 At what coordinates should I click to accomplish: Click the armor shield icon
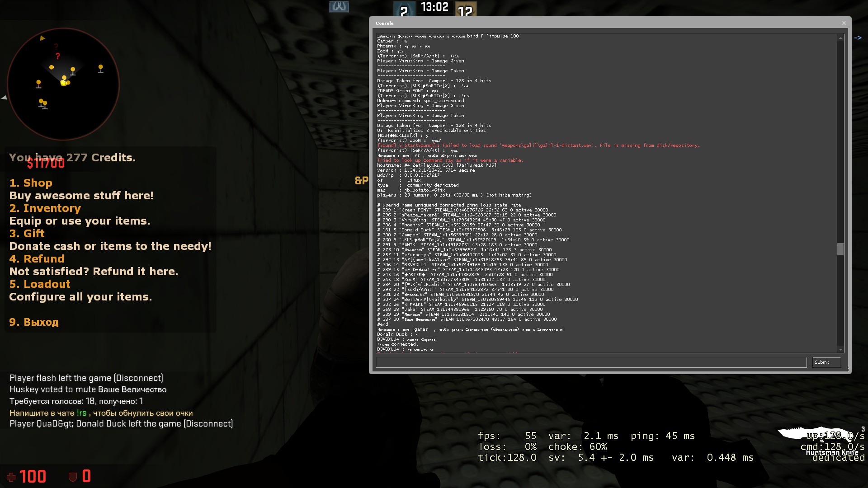pos(72,477)
